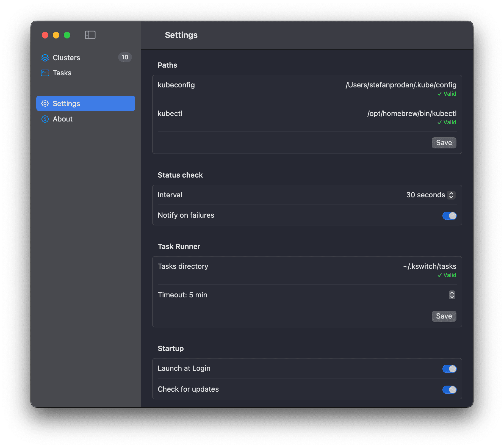Image resolution: width=504 pixels, height=448 pixels.
Task: Disable Notify on failures
Action: (449, 216)
